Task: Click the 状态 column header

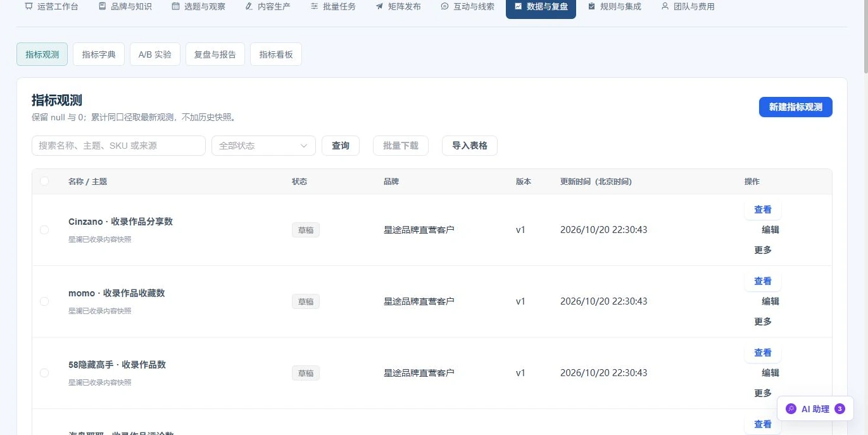Action: (299, 182)
